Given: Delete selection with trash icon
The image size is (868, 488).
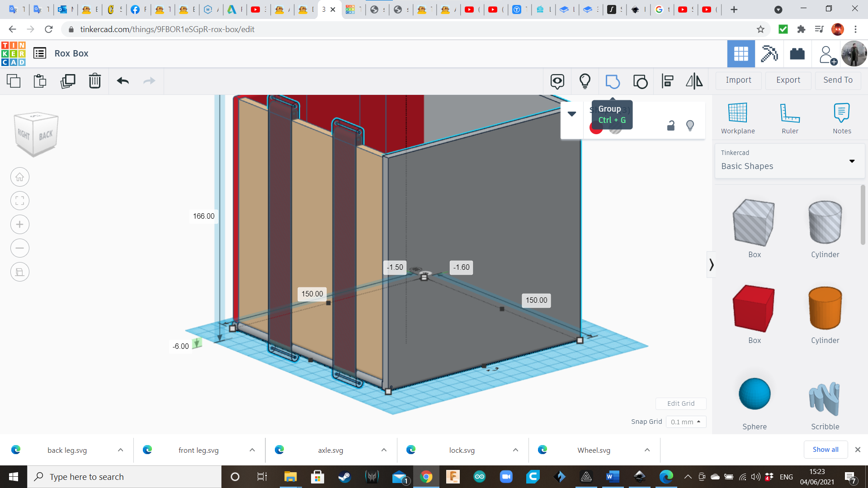Looking at the screenshot, I should pos(95,81).
